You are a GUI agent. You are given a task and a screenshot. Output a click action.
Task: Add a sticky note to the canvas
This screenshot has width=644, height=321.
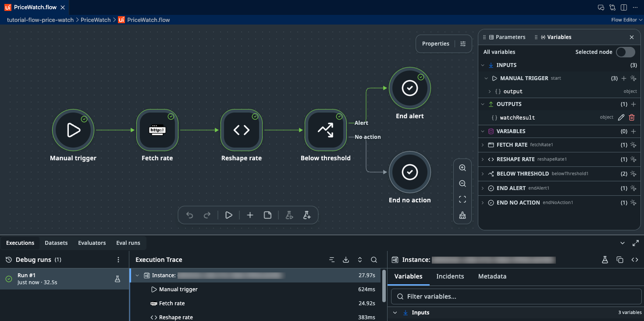[267, 215]
